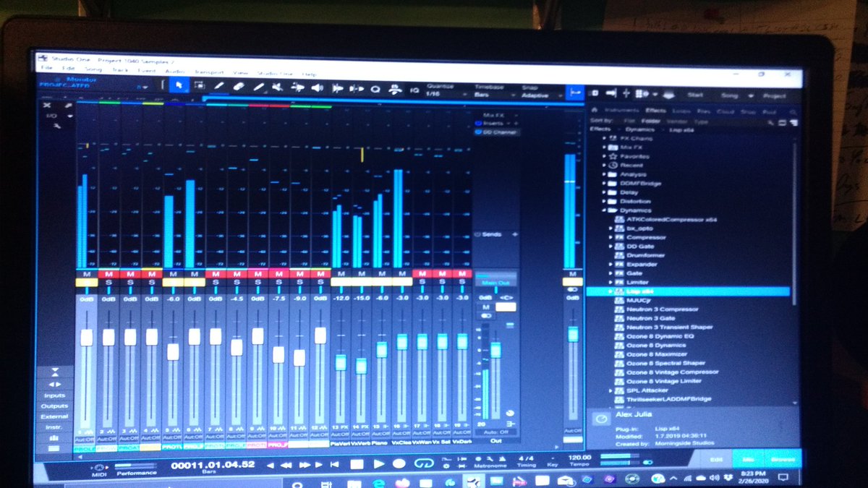Click the Inputs button in mixer

coord(54,395)
